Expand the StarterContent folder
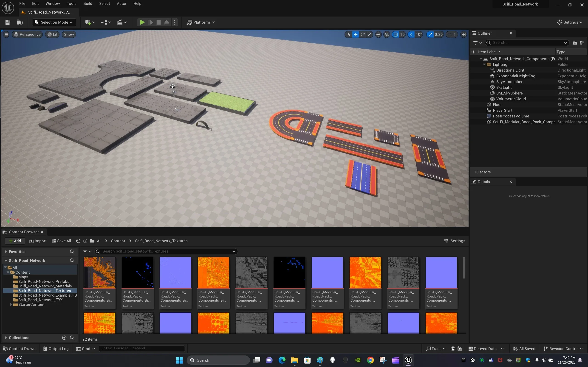The height and width of the screenshot is (367, 588). click(x=11, y=304)
